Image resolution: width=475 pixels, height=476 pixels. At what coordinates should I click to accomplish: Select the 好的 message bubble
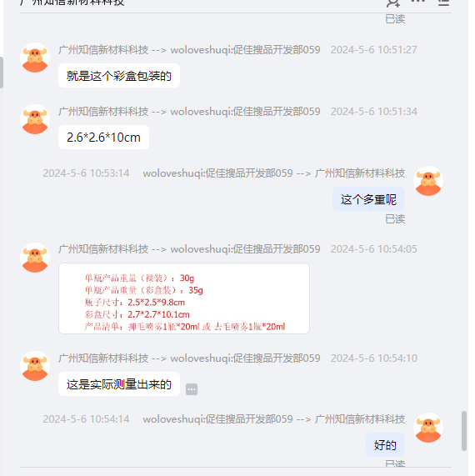[x=385, y=445]
